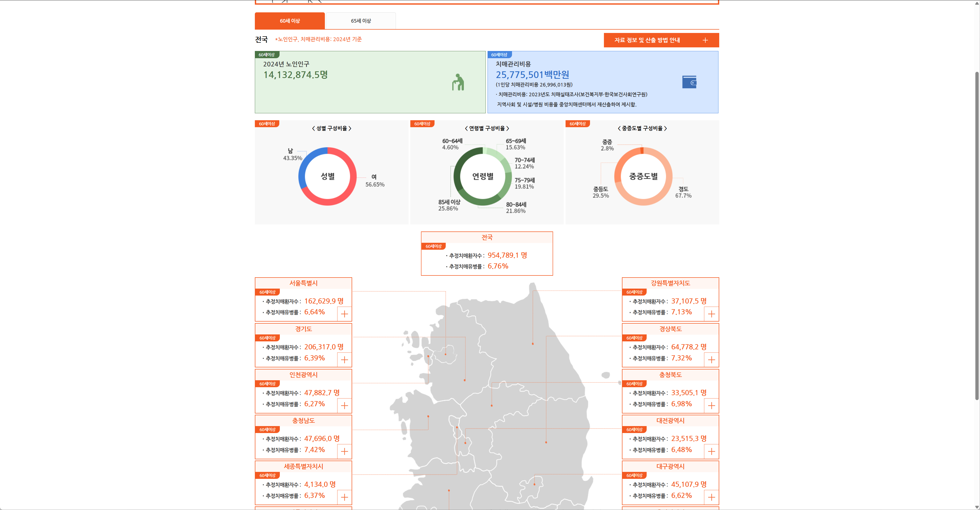Viewport: 980px width, 510px height.
Task: Open 충청남도 details with plus icon
Action: (344, 451)
